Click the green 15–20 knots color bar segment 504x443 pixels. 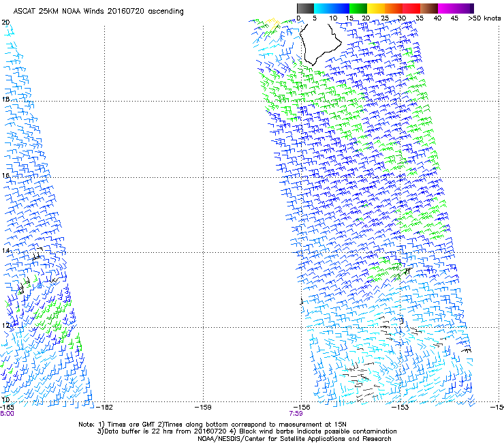(358, 8)
